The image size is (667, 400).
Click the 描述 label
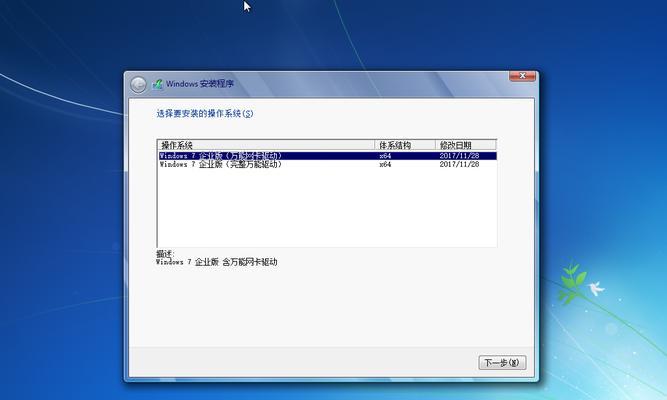tap(165, 254)
